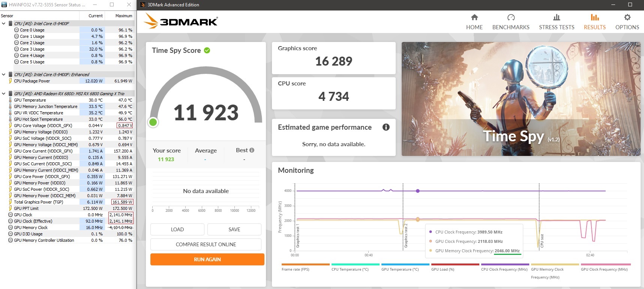Image resolution: width=644 pixels, height=289 pixels.
Task: Click clock icon of GPU Memory Controller Utilization
Action: click(11, 240)
